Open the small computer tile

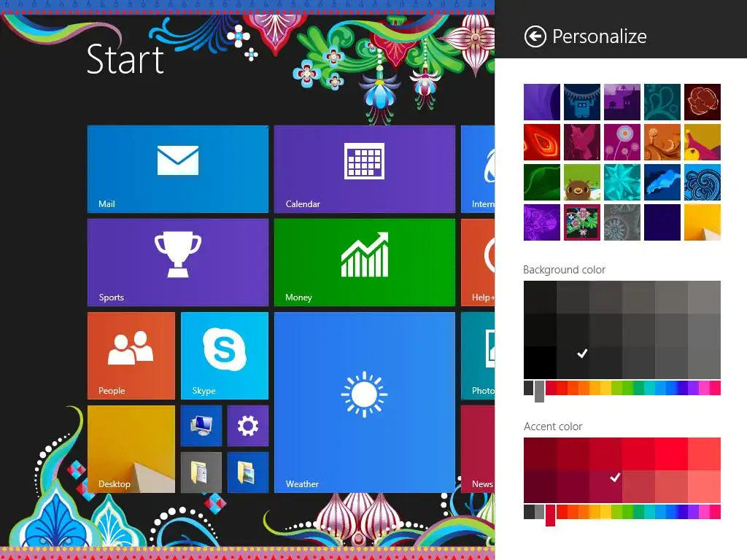click(201, 426)
